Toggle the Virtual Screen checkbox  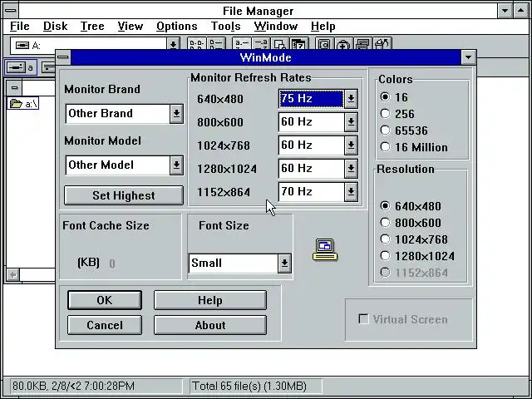363,319
